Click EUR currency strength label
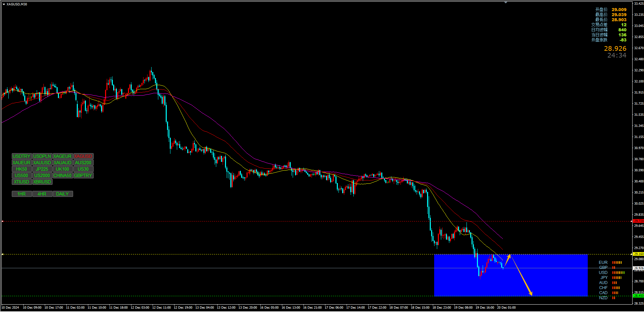The width and height of the screenshot is (644, 312). tap(603, 263)
